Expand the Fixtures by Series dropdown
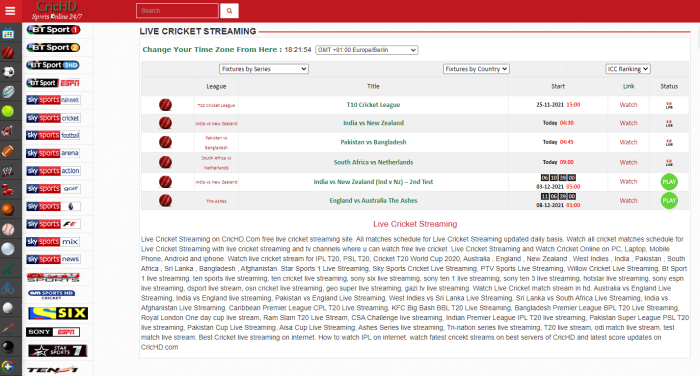Screen dimensions: 700x376 click(263, 69)
